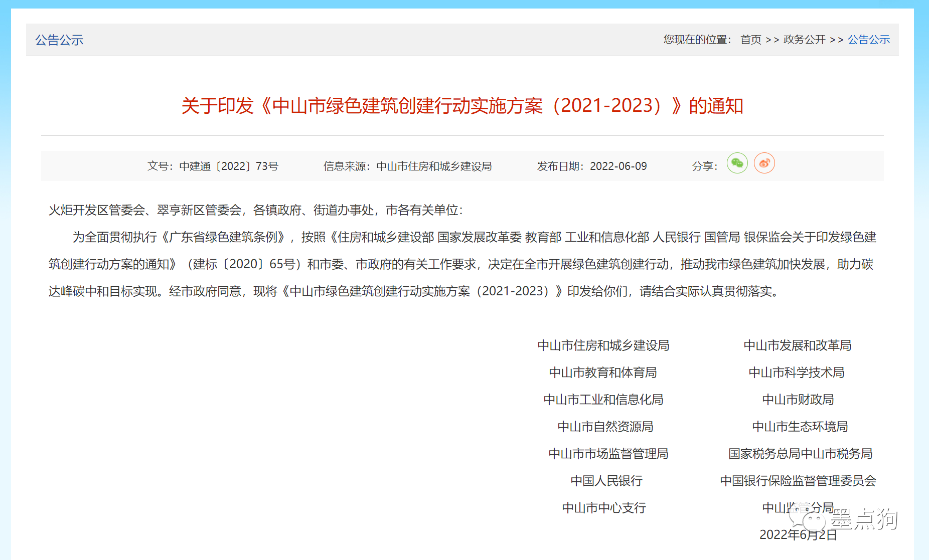
Task: Click signatory 中山市发展和改革局
Action: (797, 345)
